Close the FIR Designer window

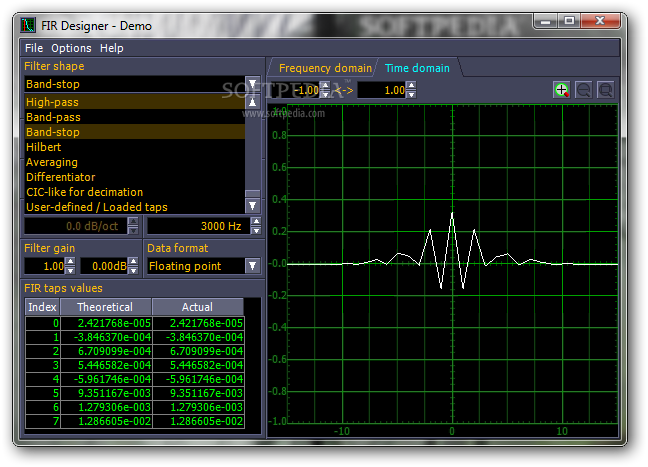coord(600,21)
